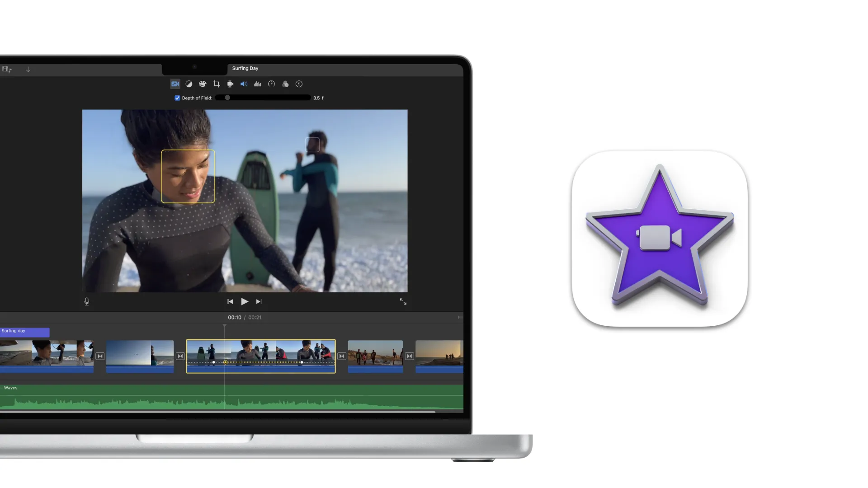Viewport: 868px width, 488px height.
Task: Open the Stabilization controls
Action: tap(230, 84)
